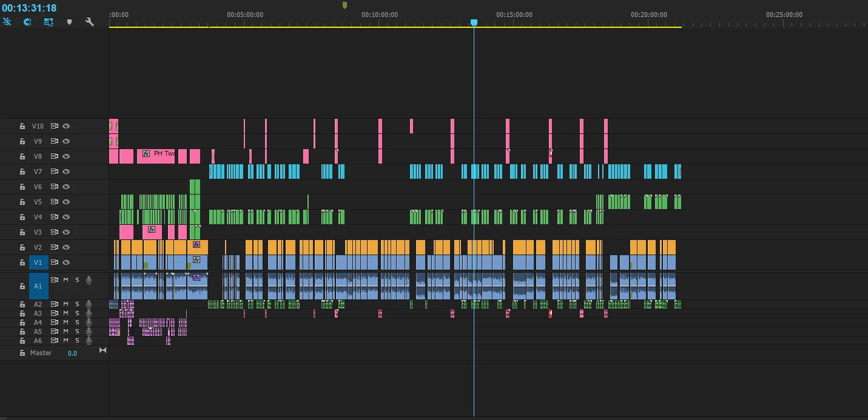Click the green marker on time ruler
Image resolution: width=868 pixels, height=420 pixels.
click(345, 5)
